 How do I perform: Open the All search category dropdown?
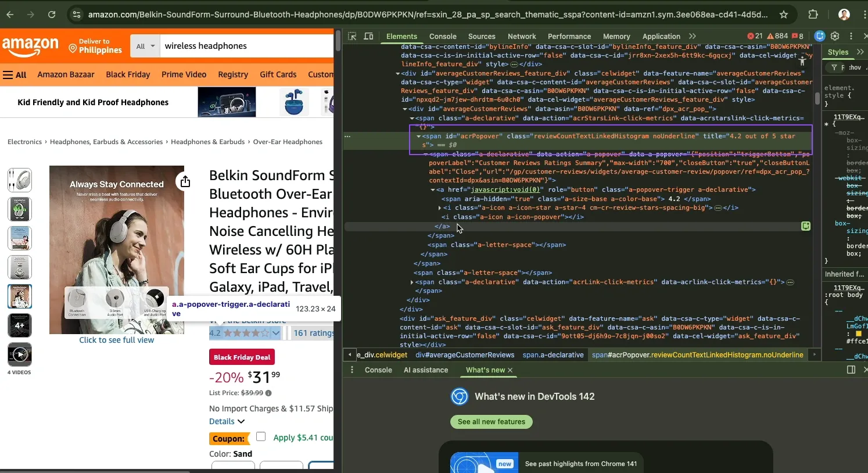[x=144, y=46]
